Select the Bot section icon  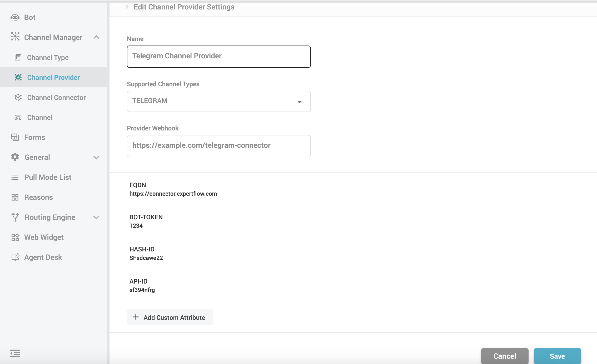15,17
